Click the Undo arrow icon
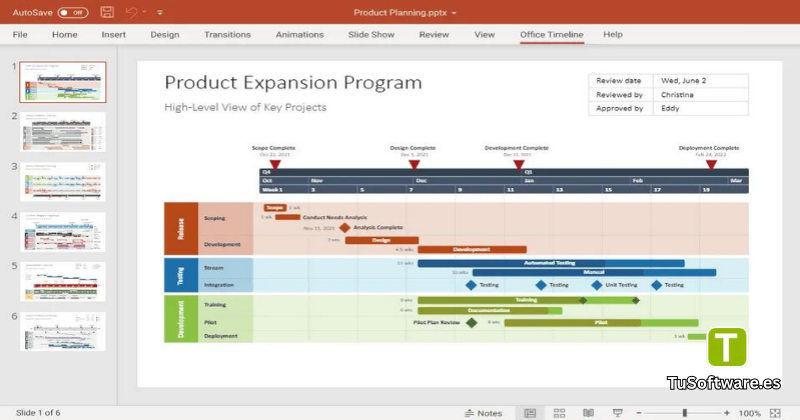 click(131, 12)
